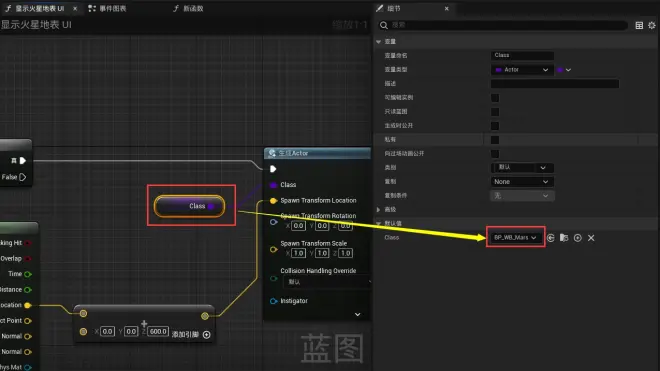Browse to BP_WB_Mars in content browser icon
This screenshot has height=371, width=660.
564,238
